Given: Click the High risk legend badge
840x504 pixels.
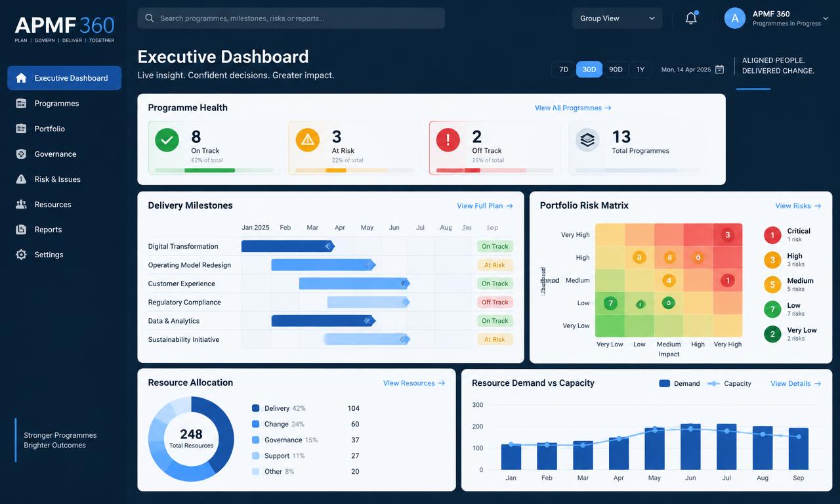Looking at the screenshot, I should tap(772, 260).
